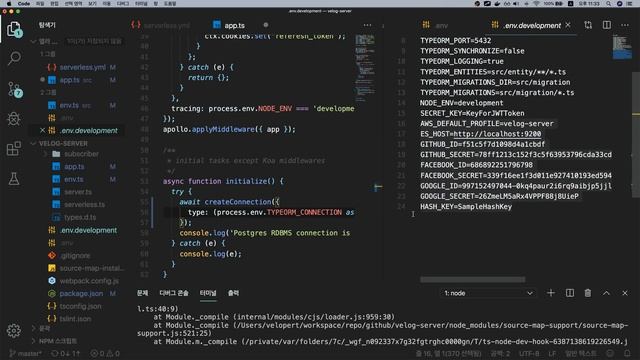Open env.ts in open editors list
The width and height of the screenshot is (640, 360).
[69, 105]
